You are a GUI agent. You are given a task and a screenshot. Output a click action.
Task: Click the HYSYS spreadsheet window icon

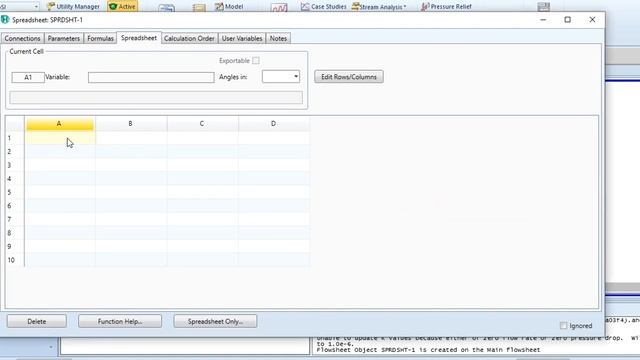tap(5, 20)
